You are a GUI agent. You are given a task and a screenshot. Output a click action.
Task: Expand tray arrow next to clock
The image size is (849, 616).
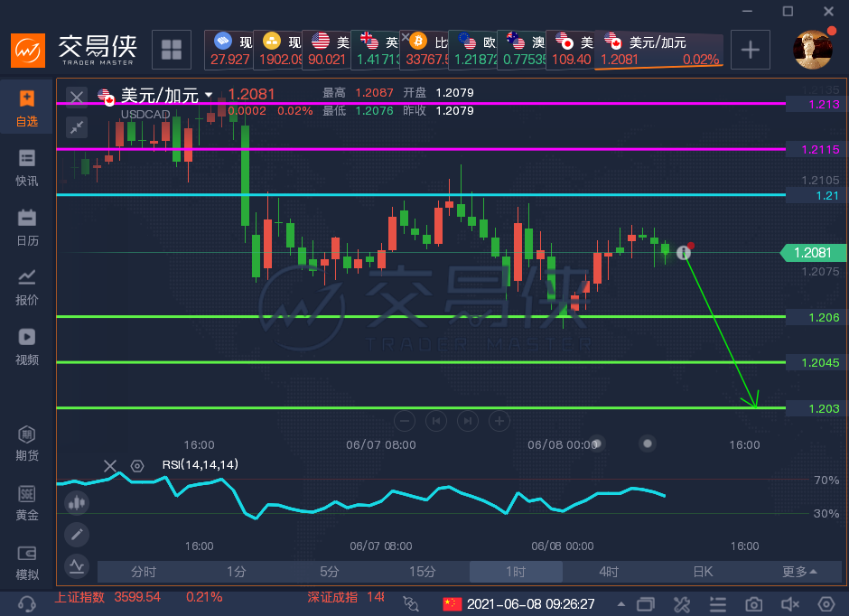[621, 604]
